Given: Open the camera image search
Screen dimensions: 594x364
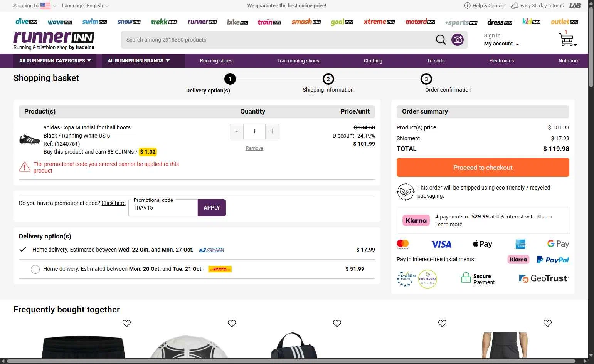Looking at the screenshot, I should (x=458, y=40).
